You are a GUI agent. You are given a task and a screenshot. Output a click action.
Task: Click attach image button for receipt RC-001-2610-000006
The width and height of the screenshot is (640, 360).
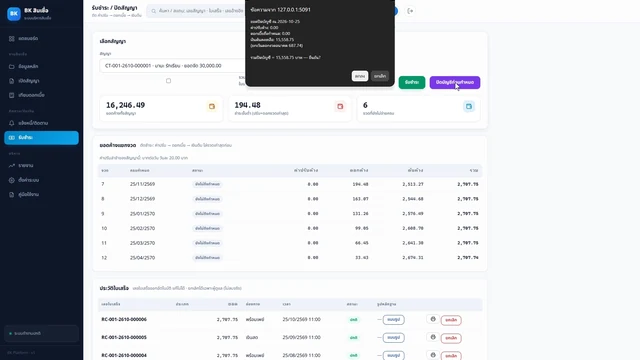pyautogui.click(x=393, y=320)
